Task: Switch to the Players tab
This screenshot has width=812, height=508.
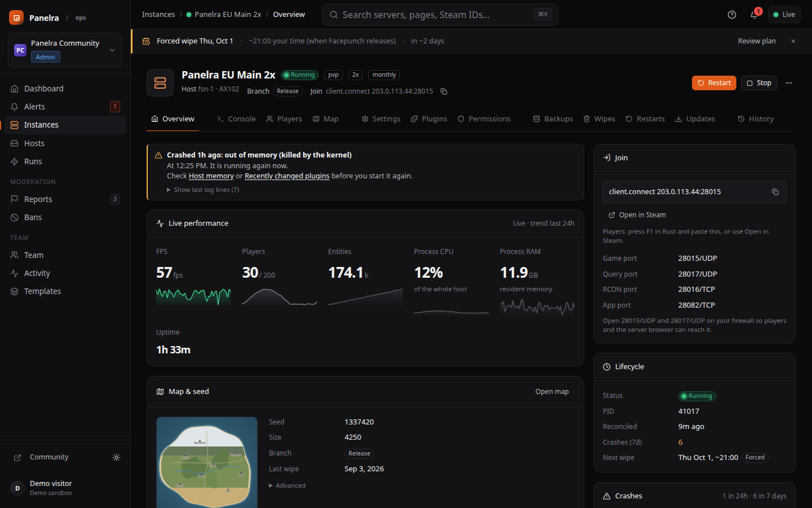Action: pos(284,119)
